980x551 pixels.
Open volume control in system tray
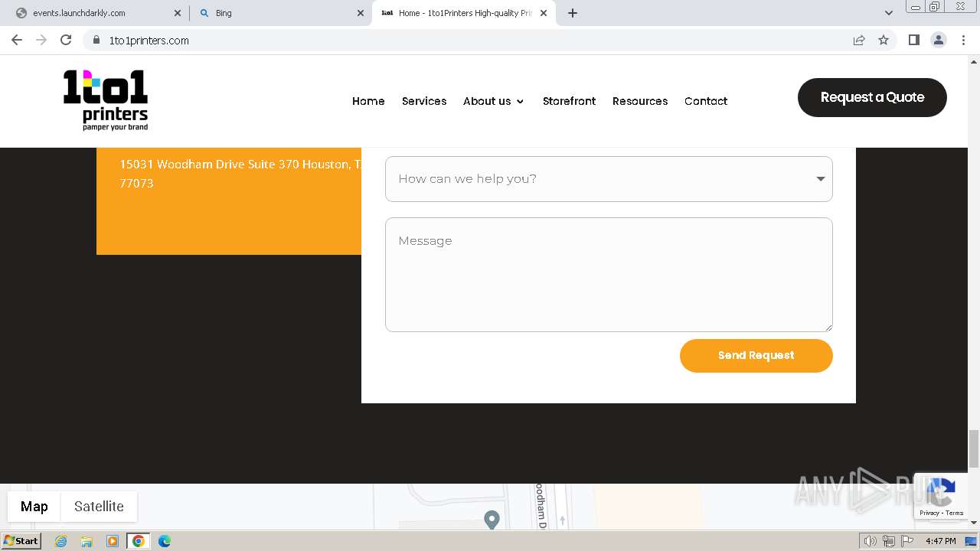(871, 541)
